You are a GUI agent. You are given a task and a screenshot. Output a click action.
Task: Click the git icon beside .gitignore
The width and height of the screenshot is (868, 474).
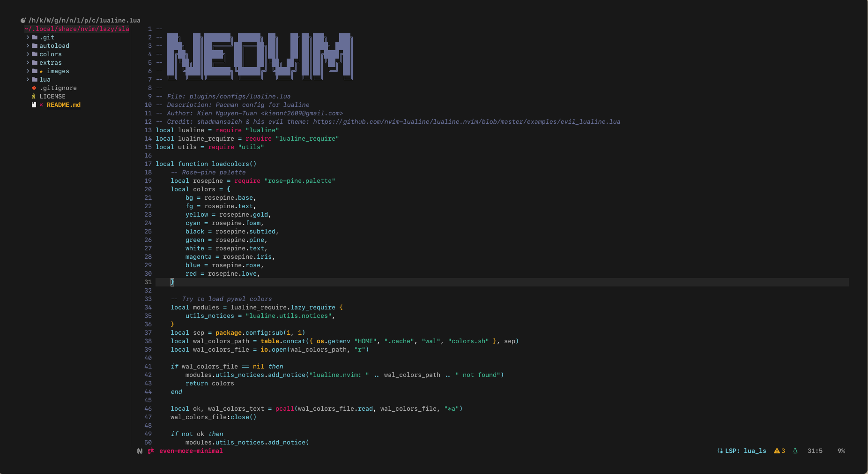(x=34, y=88)
